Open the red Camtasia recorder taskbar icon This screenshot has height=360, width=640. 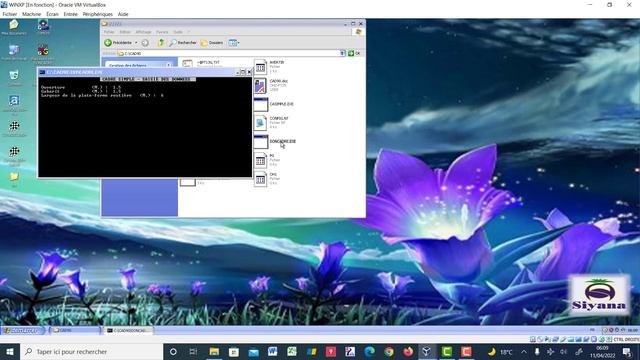(x=467, y=351)
